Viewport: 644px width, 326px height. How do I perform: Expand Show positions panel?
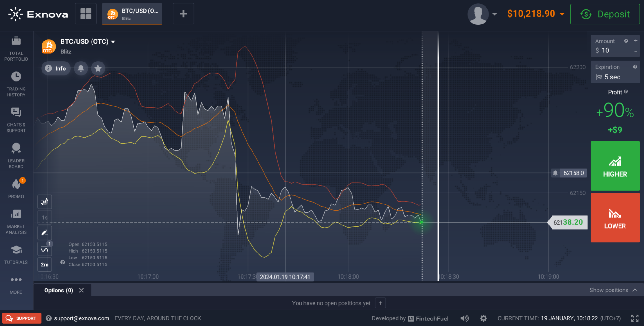coord(613,290)
